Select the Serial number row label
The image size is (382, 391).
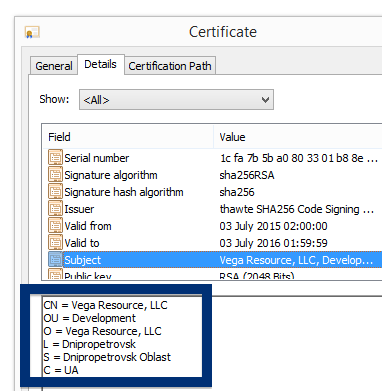tap(97, 158)
